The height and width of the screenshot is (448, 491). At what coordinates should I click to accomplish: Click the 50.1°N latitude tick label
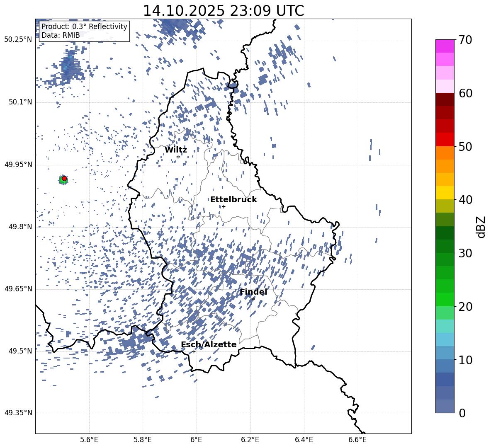pos(20,102)
